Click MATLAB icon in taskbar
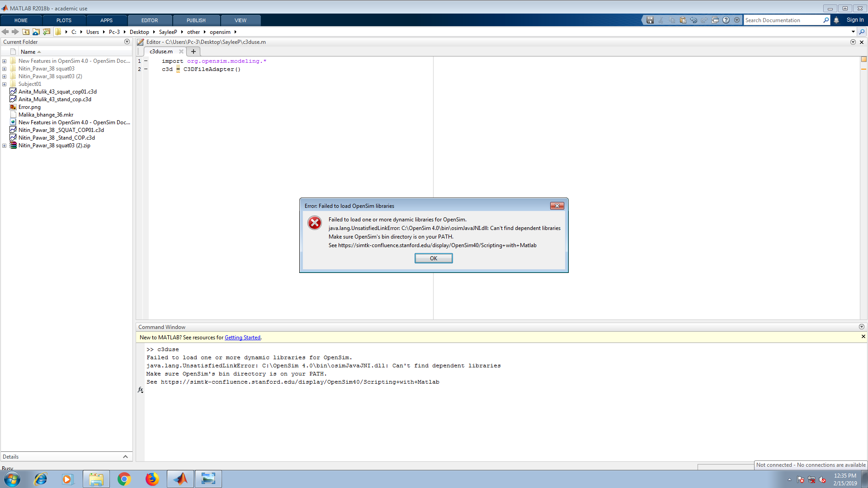The width and height of the screenshot is (868, 488). [x=180, y=479]
